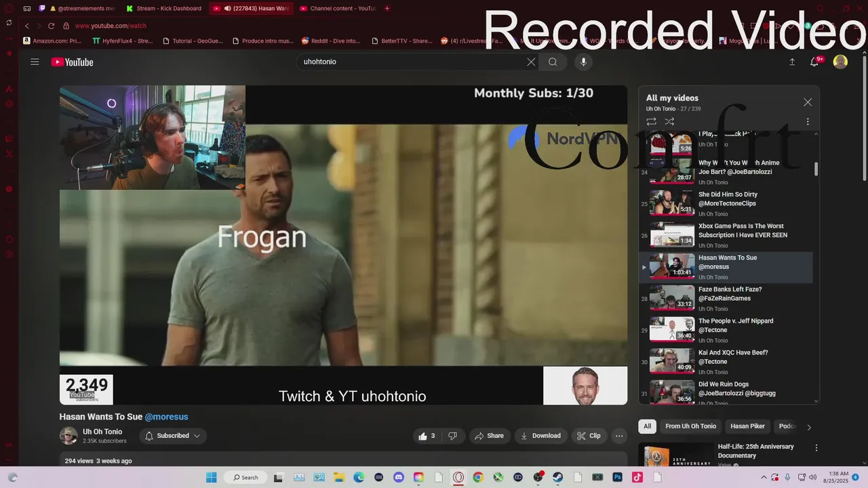Open Half-Life 25th Anniversary Documentary thumbnail
Screen dimensions: 868x488
tap(675, 455)
